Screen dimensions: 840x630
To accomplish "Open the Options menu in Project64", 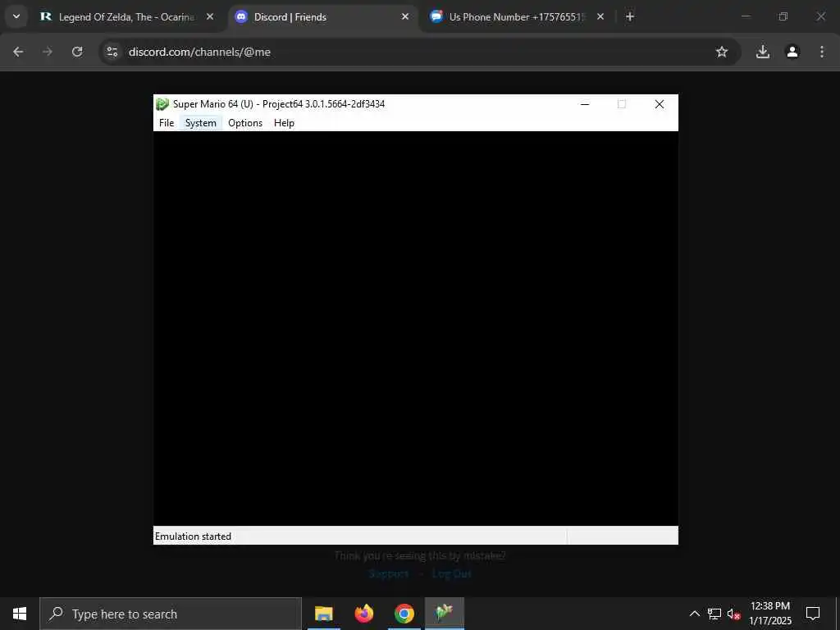I will (244, 123).
